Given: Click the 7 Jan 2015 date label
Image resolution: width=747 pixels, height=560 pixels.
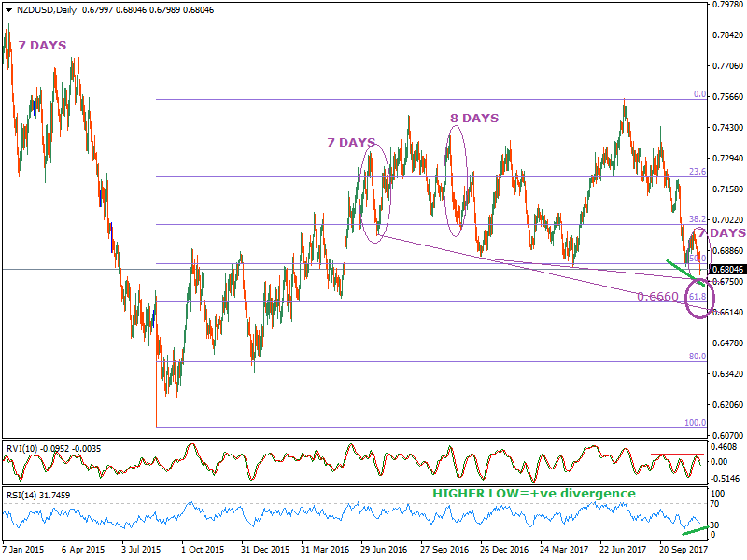Looking at the screenshot, I should [x=23, y=549].
